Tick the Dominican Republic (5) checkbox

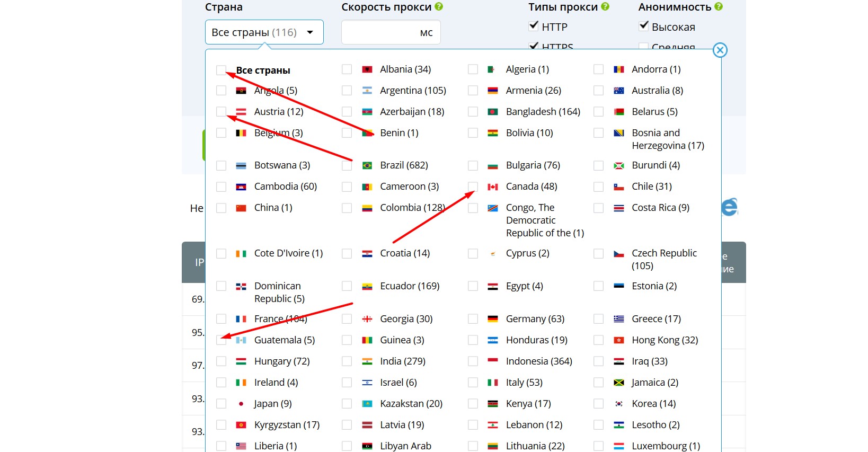coord(222,286)
